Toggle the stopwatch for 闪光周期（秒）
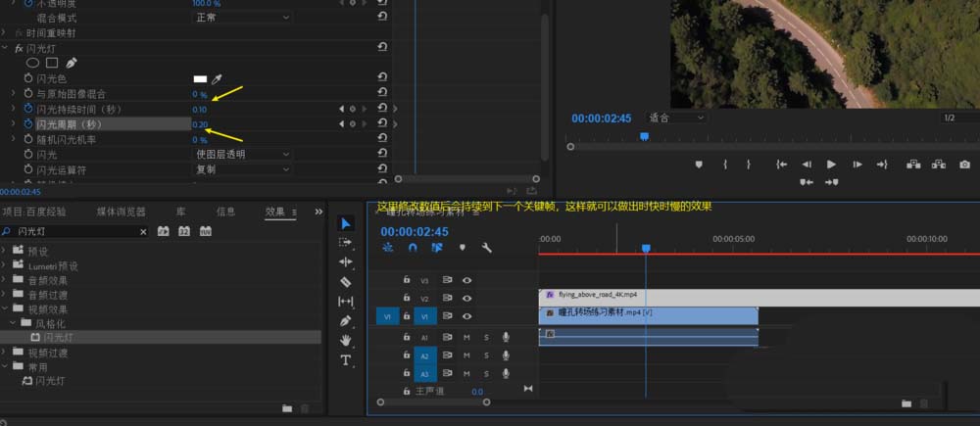 tap(27, 124)
